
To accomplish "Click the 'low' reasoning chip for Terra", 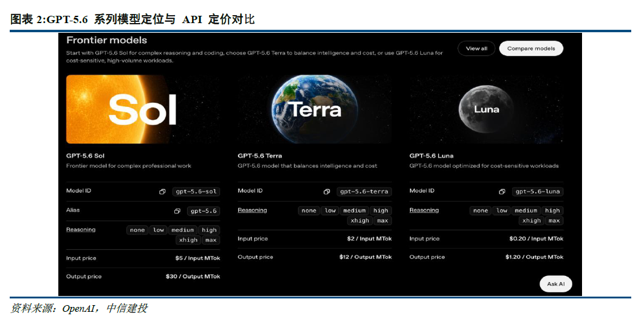I will pos(331,211).
